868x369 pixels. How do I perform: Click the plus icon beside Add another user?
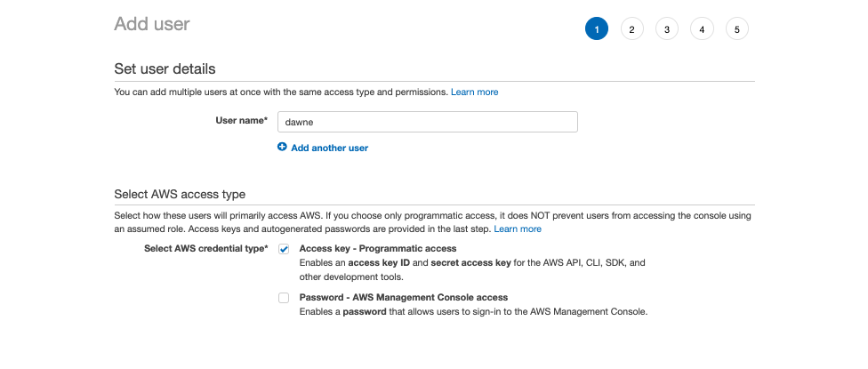(x=282, y=148)
